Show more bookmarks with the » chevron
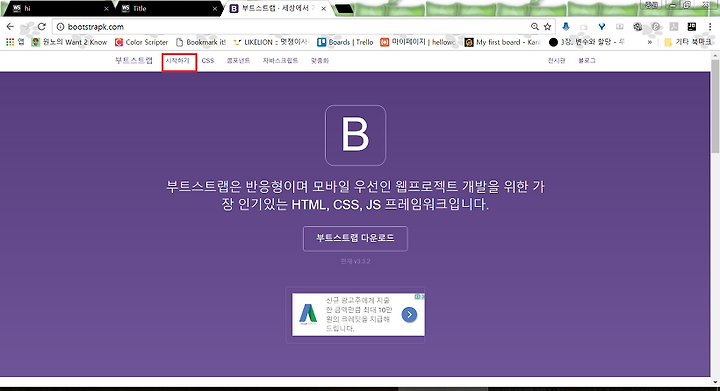Image resolution: width=720 pixels, height=391 pixels. (x=650, y=42)
